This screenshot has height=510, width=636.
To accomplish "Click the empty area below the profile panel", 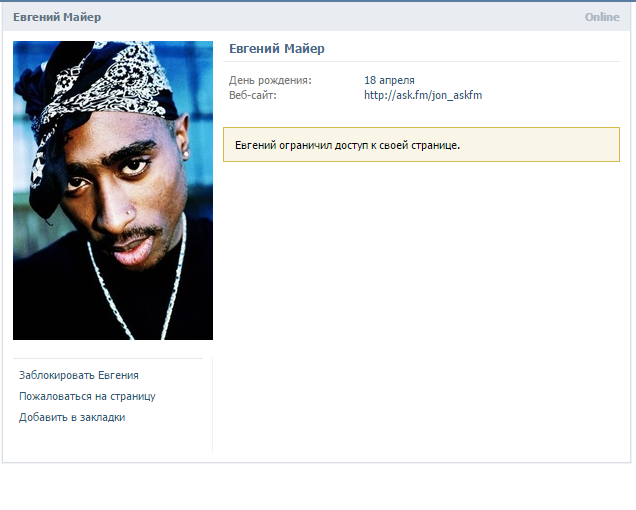I will 318,487.
